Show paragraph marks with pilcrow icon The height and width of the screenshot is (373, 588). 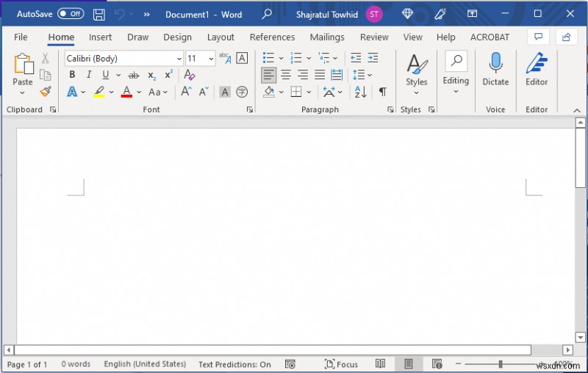382,92
